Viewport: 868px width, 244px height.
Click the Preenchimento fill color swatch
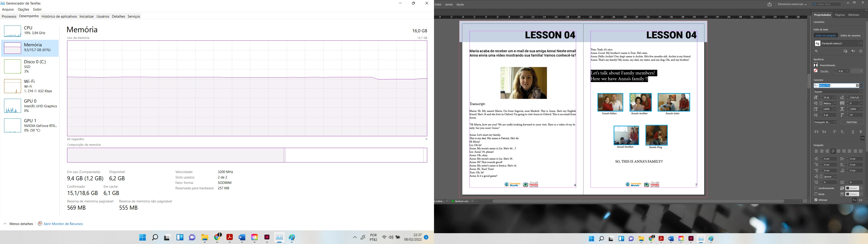[815, 65]
